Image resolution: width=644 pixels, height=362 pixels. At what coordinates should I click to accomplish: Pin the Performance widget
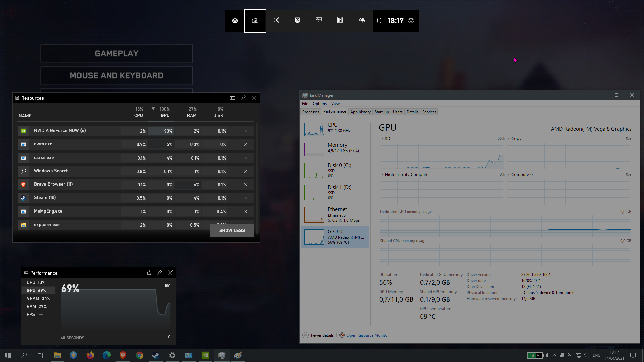click(x=160, y=273)
